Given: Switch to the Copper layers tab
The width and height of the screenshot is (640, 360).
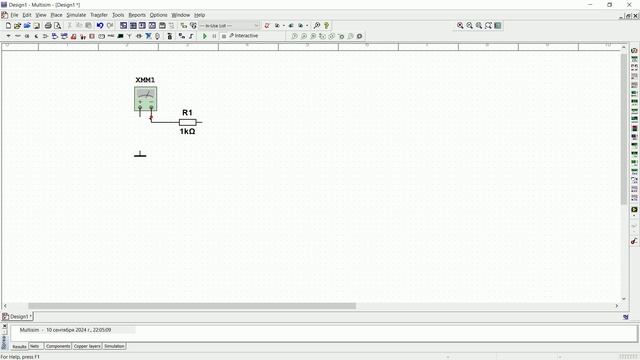Looking at the screenshot, I should (x=87, y=346).
